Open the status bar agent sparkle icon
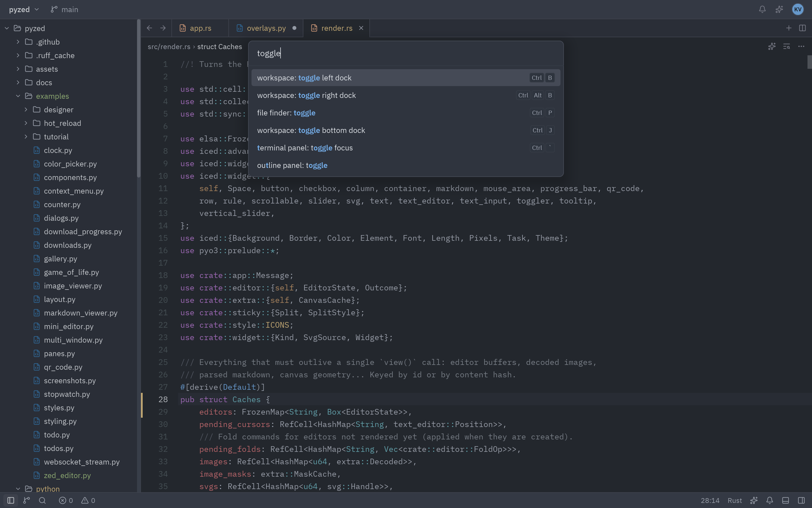Image resolution: width=812 pixels, height=508 pixels. click(754, 500)
